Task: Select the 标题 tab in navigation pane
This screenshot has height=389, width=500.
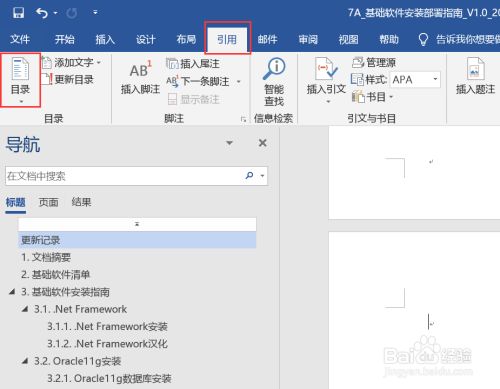Action: (15, 202)
